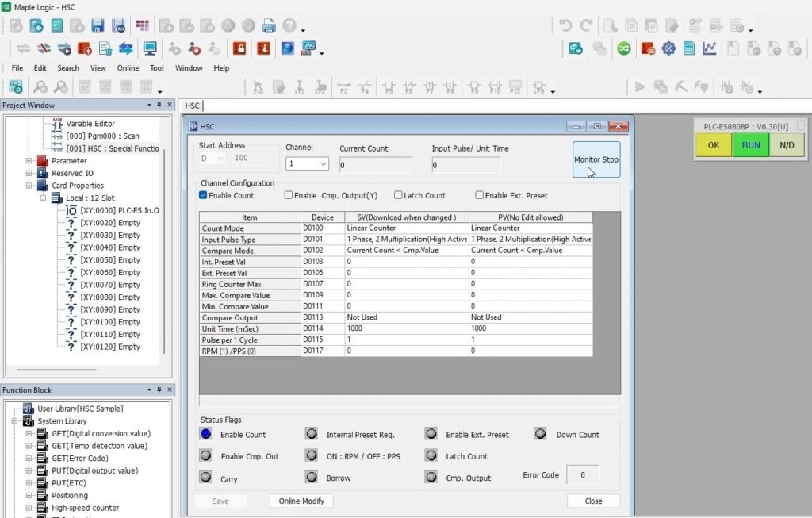Click the person with red stop icon
Viewport: 812px width, 518px height.
tap(195, 48)
